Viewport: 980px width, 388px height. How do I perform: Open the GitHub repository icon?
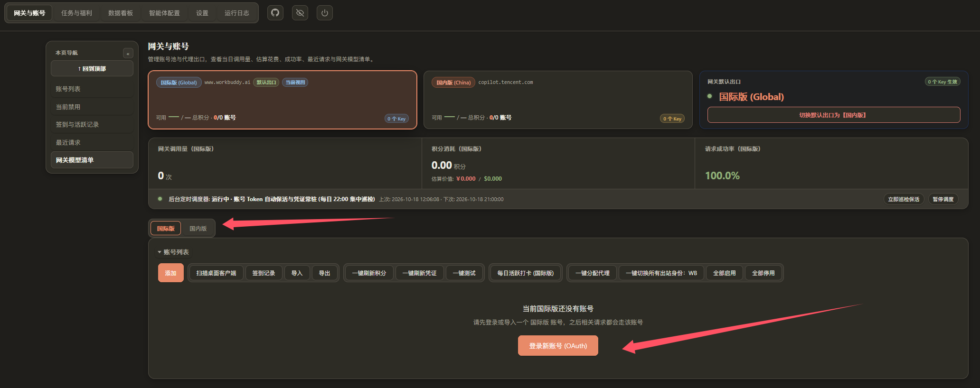(275, 13)
